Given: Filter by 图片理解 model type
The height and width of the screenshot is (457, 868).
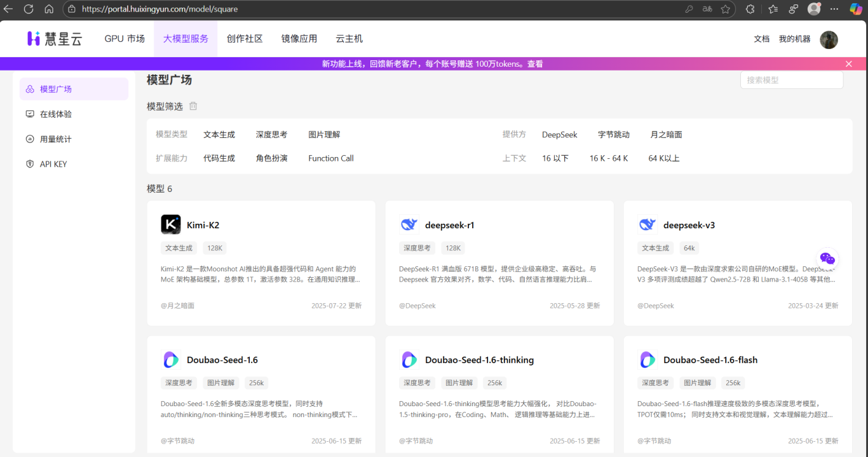Looking at the screenshot, I should (325, 135).
